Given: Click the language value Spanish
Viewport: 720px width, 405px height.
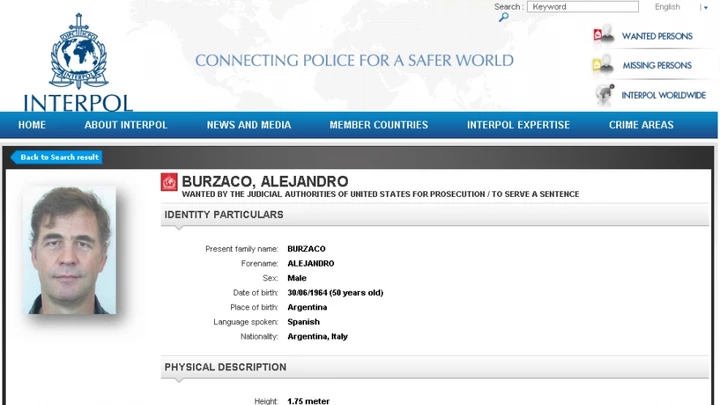Looking at the screenshot, I should pyautogui.click(x=304, y=322).
